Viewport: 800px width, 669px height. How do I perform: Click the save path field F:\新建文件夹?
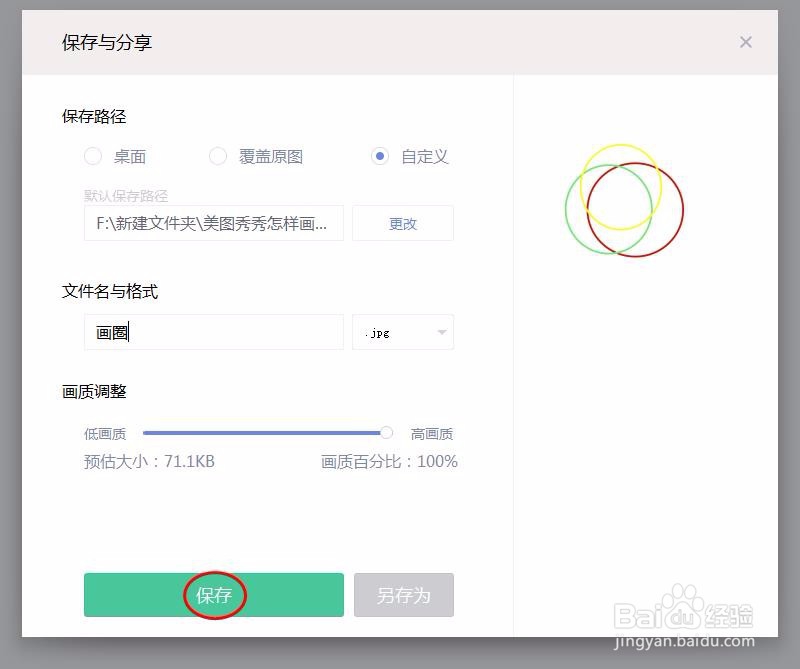coord(214,223)
